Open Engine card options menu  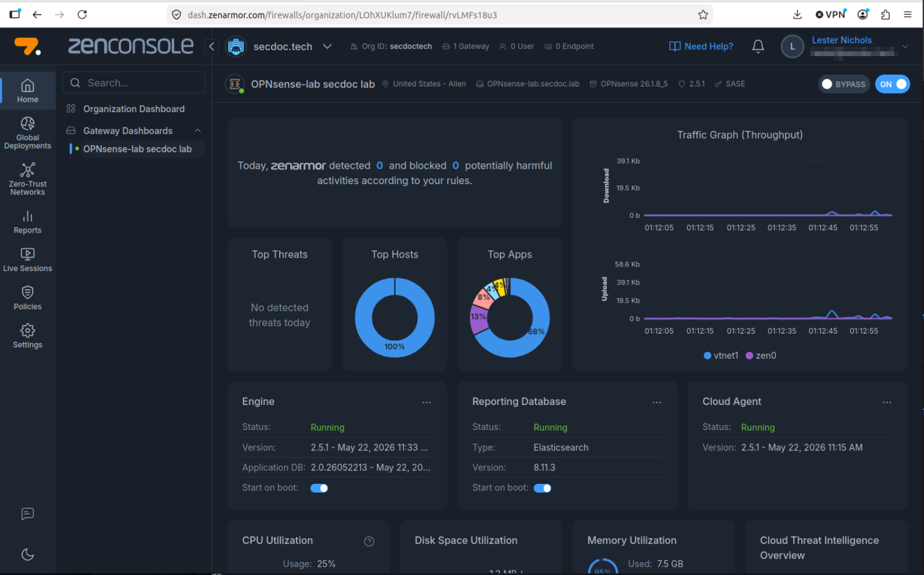click(427, 402)
